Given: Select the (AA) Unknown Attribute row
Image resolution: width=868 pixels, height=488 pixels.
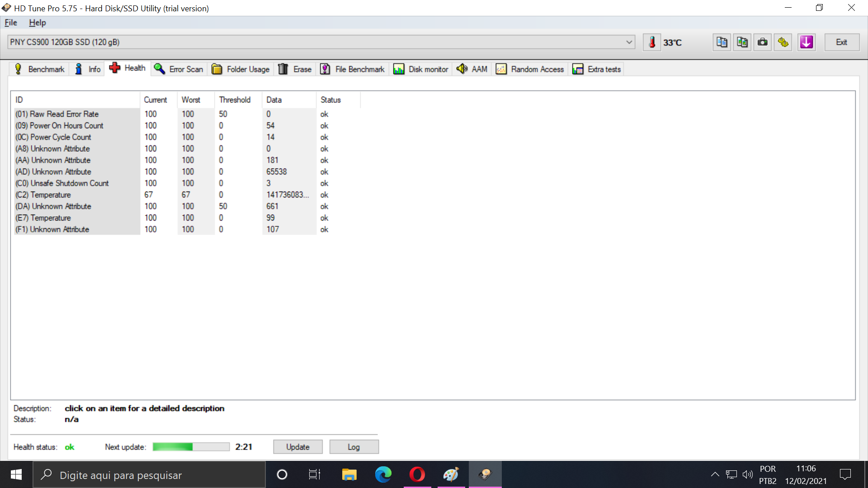Looking at the screenshot, I should [x=187, y=160].
